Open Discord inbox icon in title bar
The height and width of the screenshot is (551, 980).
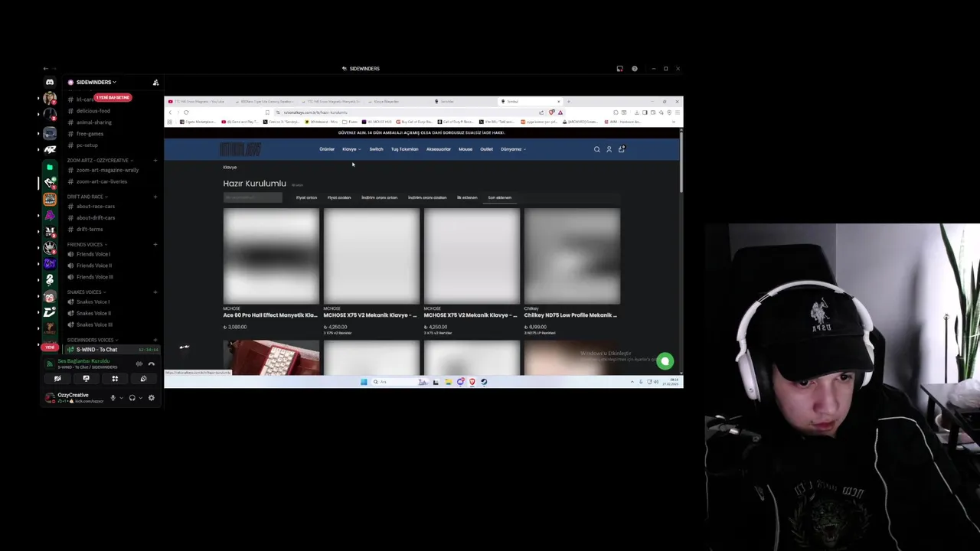pyautogui.click(x=620, y=69)
